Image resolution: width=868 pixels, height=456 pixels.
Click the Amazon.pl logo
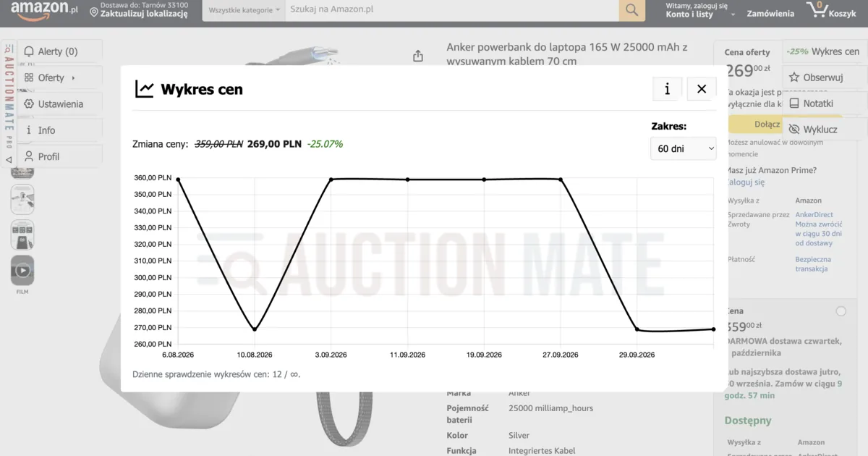tap(44, 9)
